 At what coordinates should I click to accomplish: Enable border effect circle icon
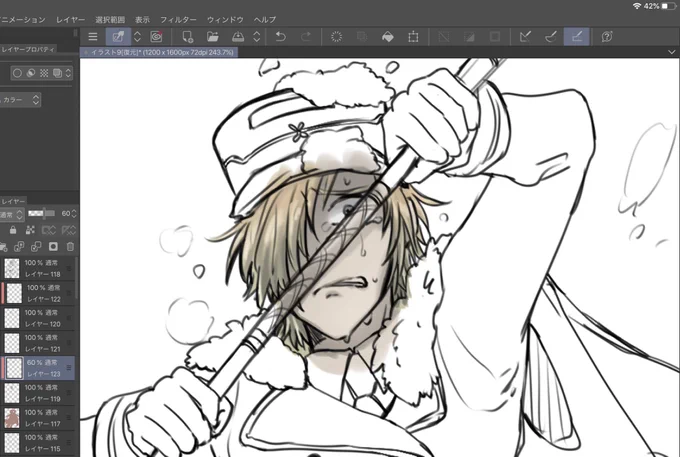click(x=17, y=73)
